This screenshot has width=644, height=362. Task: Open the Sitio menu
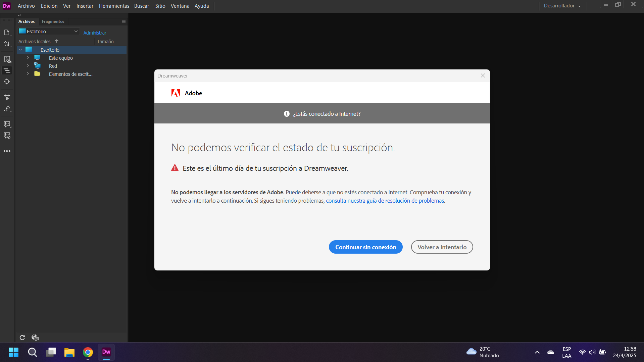(160, 6)
